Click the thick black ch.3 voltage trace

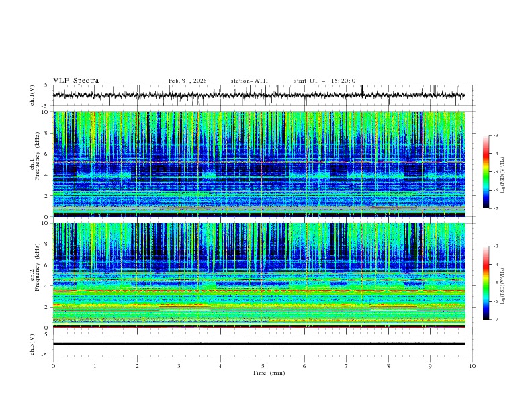click(259, 344)
